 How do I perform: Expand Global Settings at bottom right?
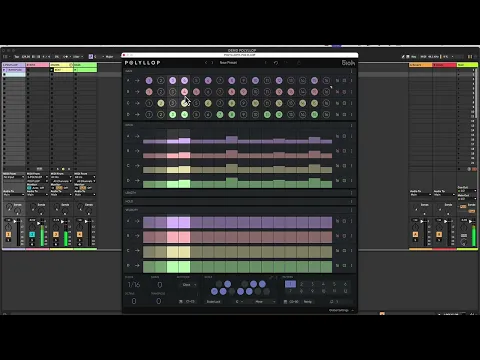340,310
